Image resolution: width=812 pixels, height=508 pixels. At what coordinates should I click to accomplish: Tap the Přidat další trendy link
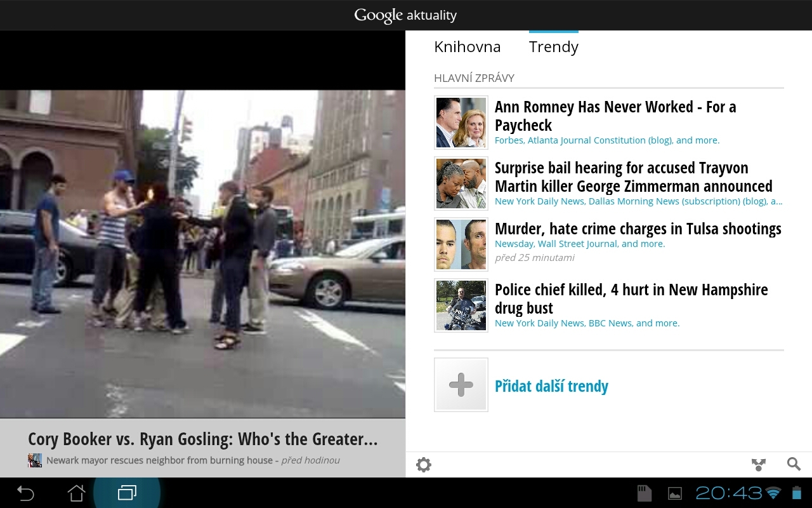click(x=551, y=385)
